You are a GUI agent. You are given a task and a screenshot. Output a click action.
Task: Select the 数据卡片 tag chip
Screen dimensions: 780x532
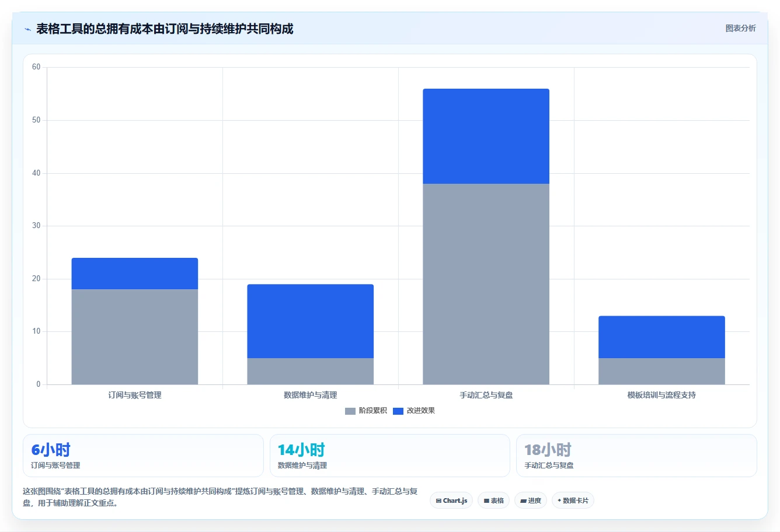pyautogui.click(x=573, y=501)
